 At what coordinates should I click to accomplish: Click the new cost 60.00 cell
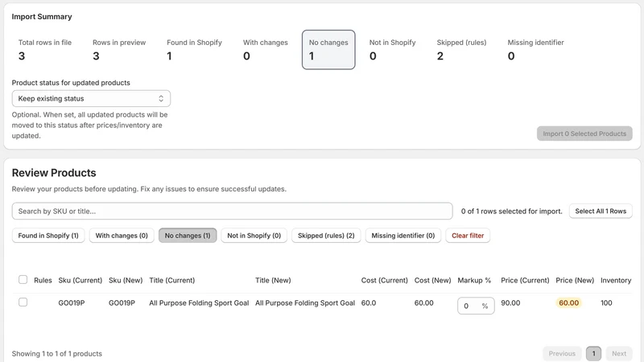424,303
